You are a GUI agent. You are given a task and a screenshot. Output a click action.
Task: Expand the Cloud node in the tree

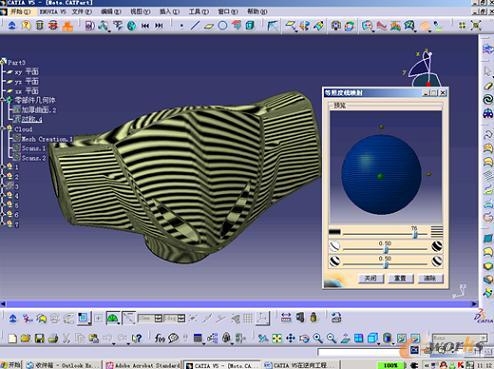3,128
